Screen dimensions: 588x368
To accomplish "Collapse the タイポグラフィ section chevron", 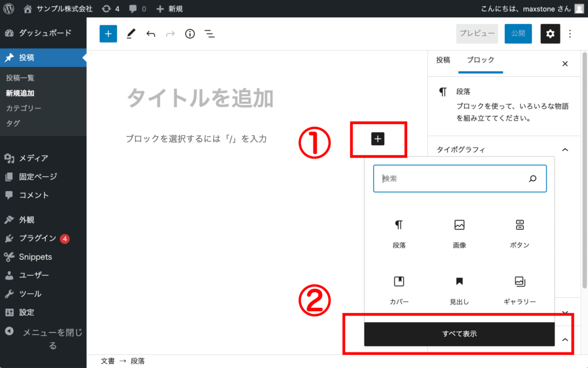I will 564,149.
